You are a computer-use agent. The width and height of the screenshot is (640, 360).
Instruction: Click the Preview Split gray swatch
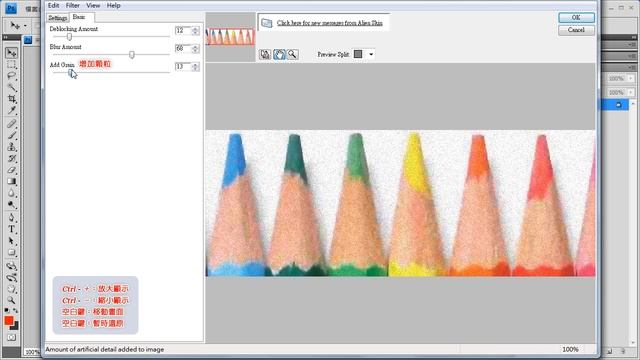[x=358, y=54]
